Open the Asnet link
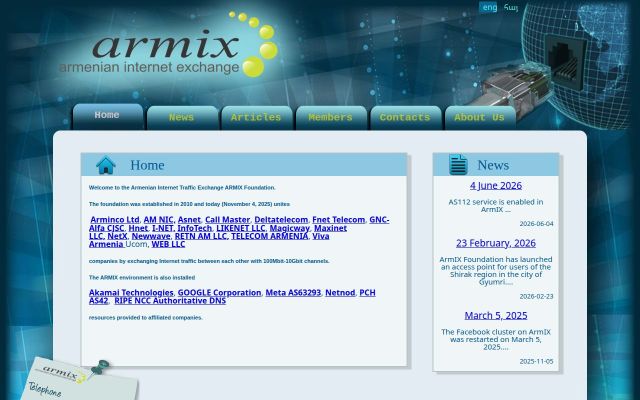 pos(189,220)
